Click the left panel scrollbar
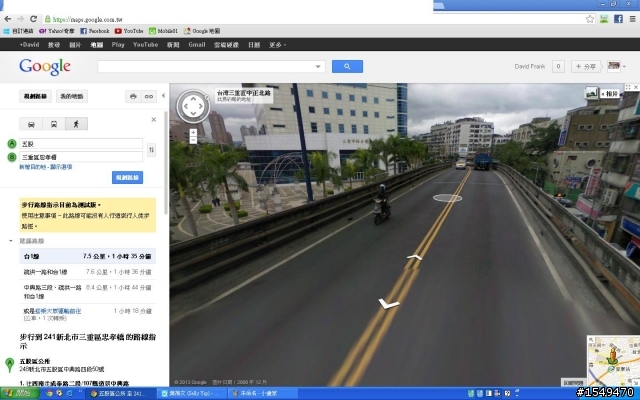 [166, 162]
